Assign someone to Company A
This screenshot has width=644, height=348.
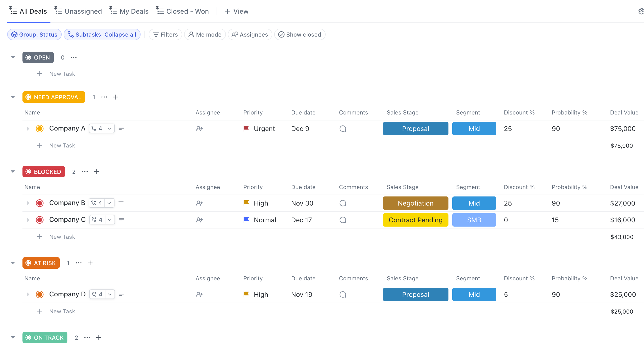coord(199,129)
